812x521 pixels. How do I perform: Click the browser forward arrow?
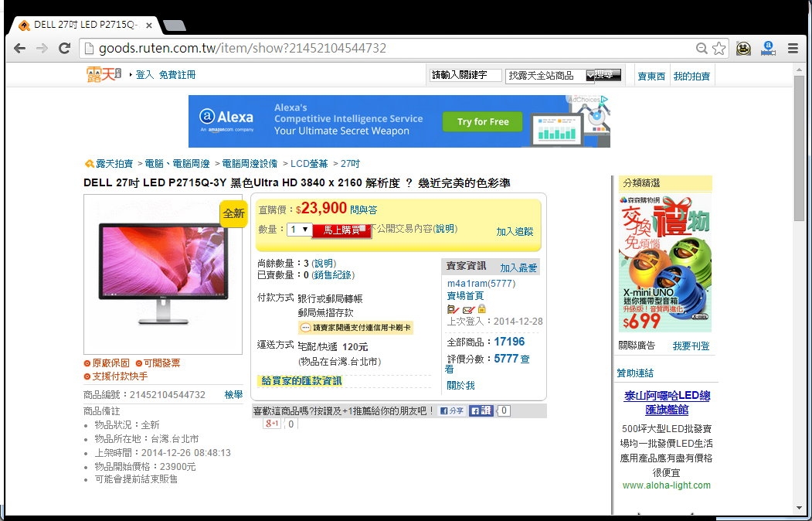coord(42,49)
